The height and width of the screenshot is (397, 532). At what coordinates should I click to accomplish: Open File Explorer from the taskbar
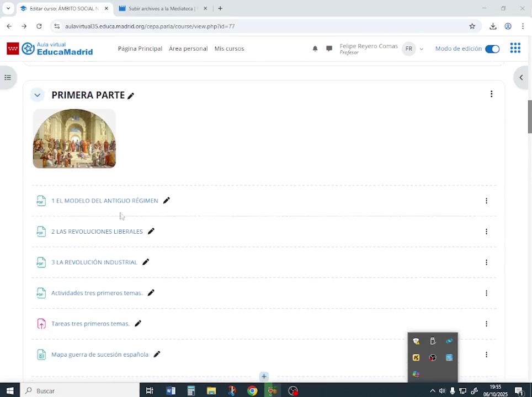coord(211,390)
